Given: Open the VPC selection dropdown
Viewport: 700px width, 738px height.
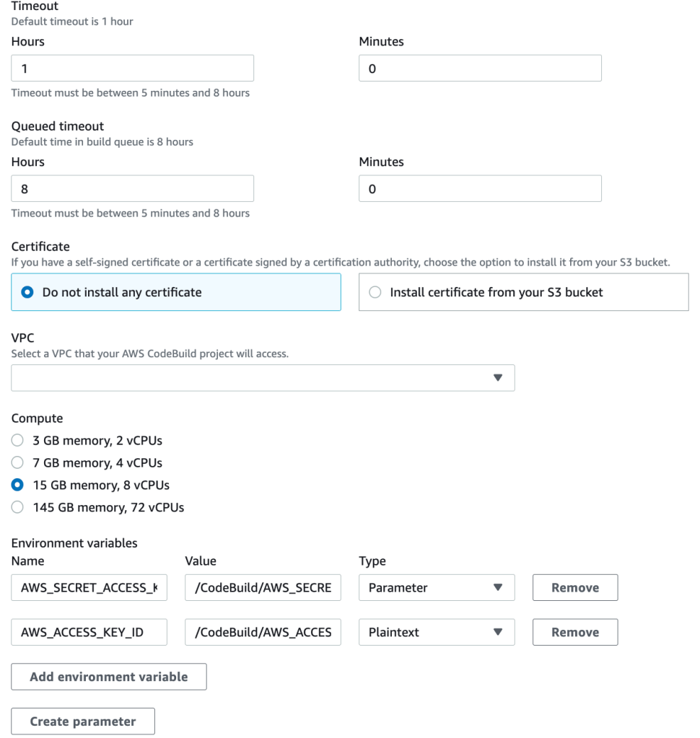Looking at the screenshot, I should point(263,377).
